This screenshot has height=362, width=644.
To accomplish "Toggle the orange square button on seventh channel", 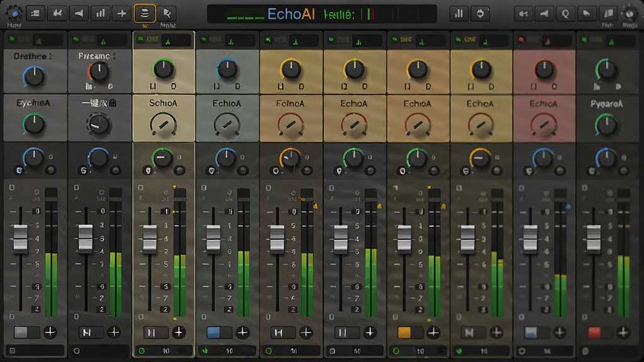I will coord(404,332).
